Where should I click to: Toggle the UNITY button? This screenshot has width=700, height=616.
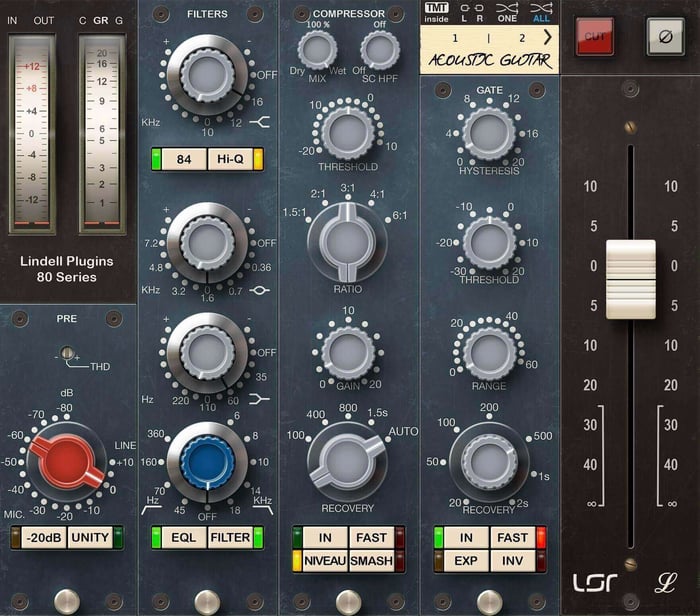pyautogui.click(x=90, y=537)
